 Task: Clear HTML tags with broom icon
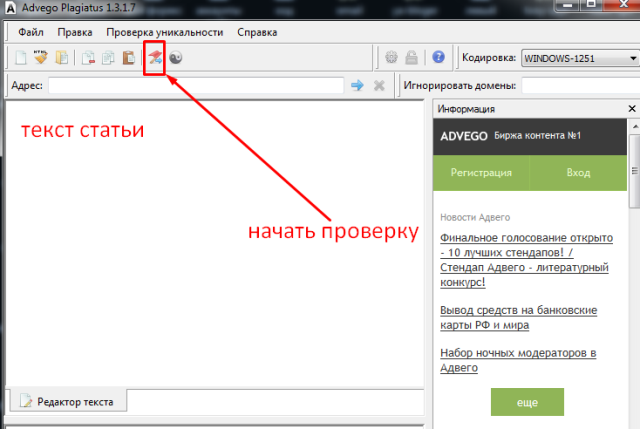click(x=41, y=58)
